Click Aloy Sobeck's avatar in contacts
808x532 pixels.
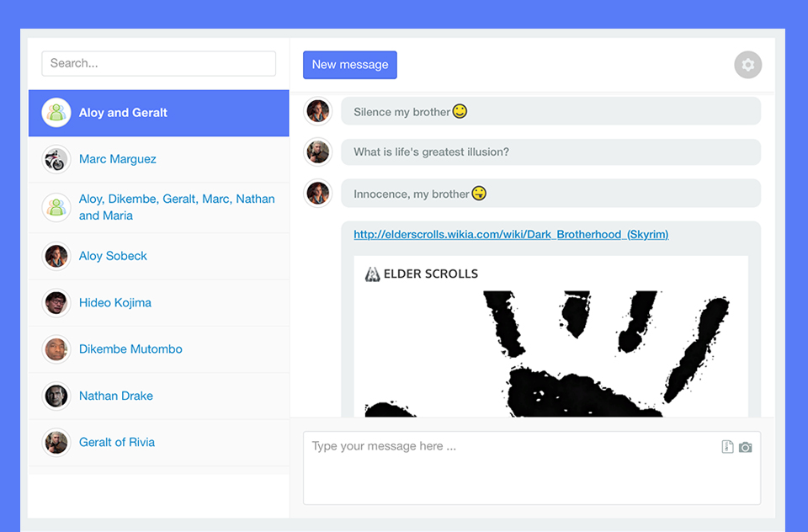(56, 256)
